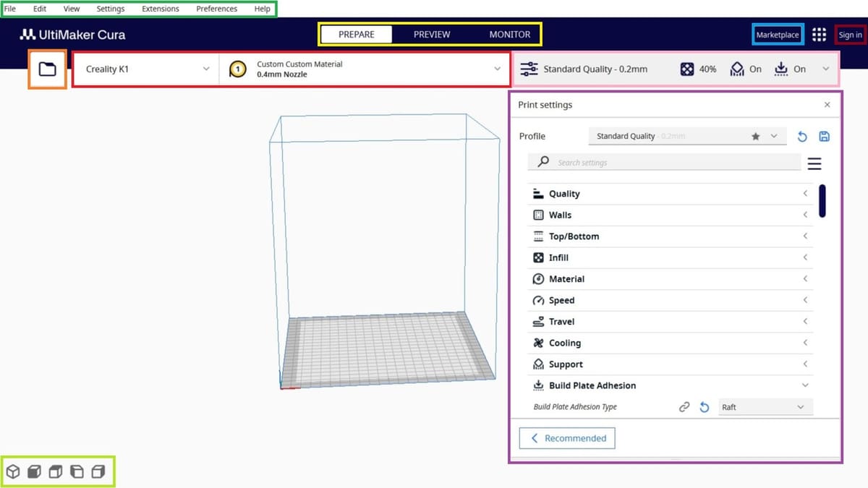Expand the Quality settings category
This screenshot has width=868, height=488.
[671, 194]
